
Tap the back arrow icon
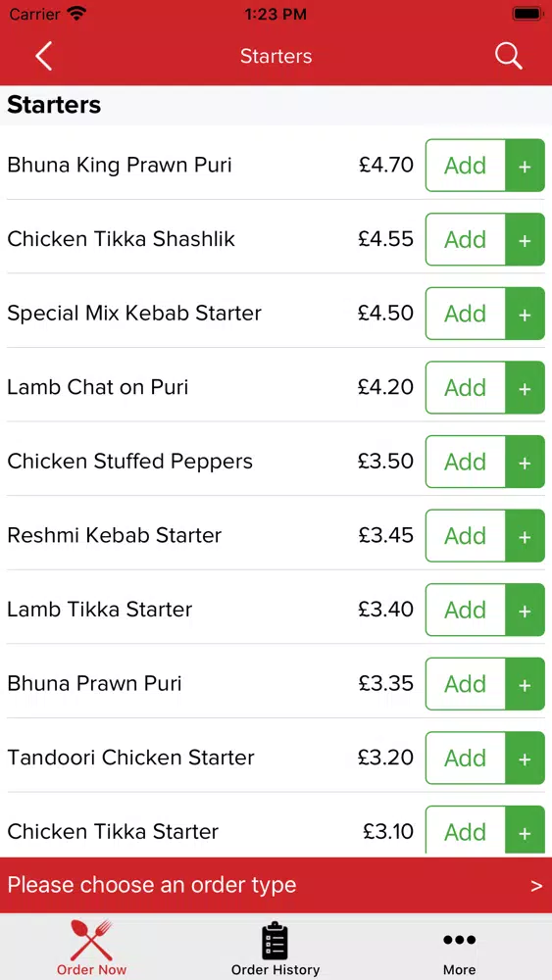click(x=43, y=56)
